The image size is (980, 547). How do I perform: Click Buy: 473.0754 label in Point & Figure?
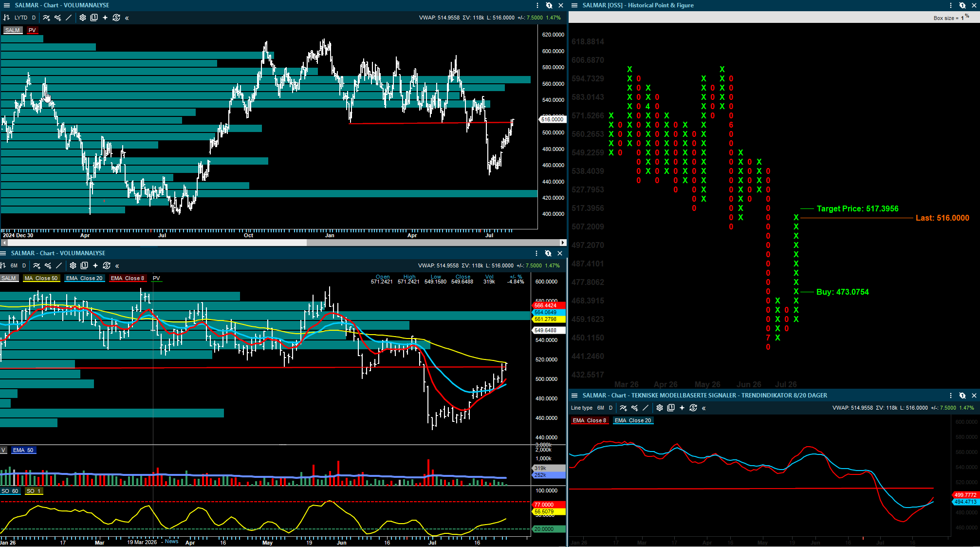pyautogui.click(x=842, y=292)
